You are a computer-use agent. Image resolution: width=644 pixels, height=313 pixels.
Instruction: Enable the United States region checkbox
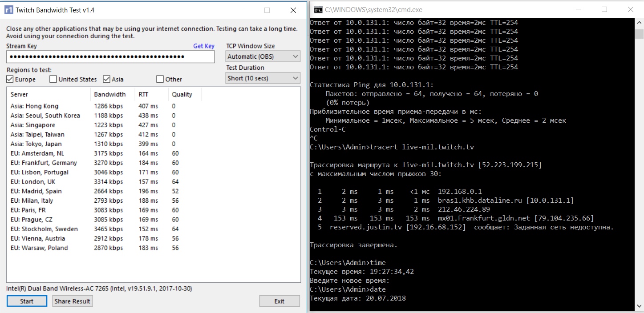[x=53, y=79]
